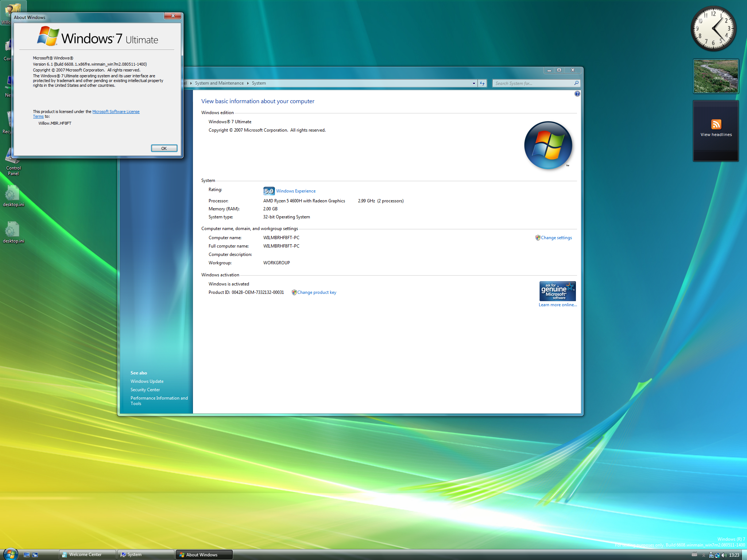The height and width of the screenshot is (560, 747).
Task: Click Show Desktop quick launch icon
Action: (27, 555)
